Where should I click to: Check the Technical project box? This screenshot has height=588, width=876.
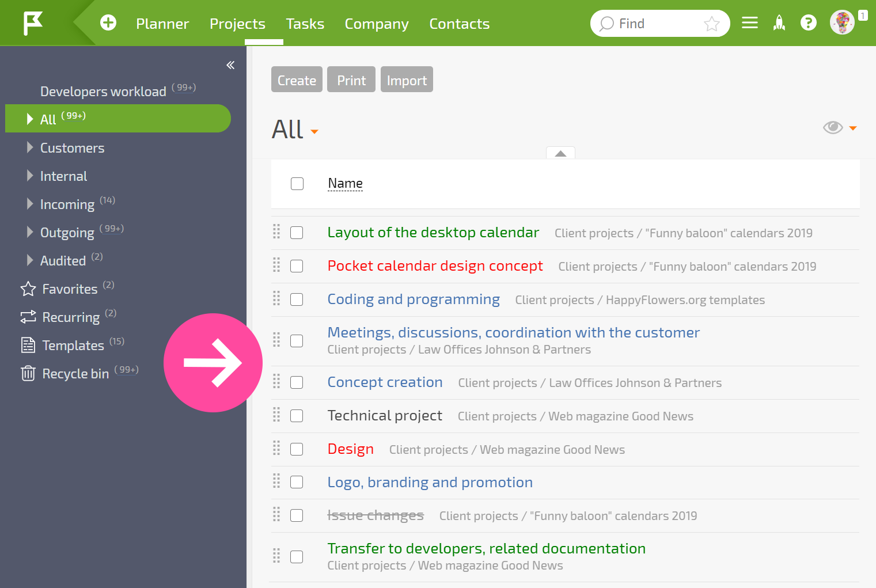pyautogui.click(x=297, y=416)
